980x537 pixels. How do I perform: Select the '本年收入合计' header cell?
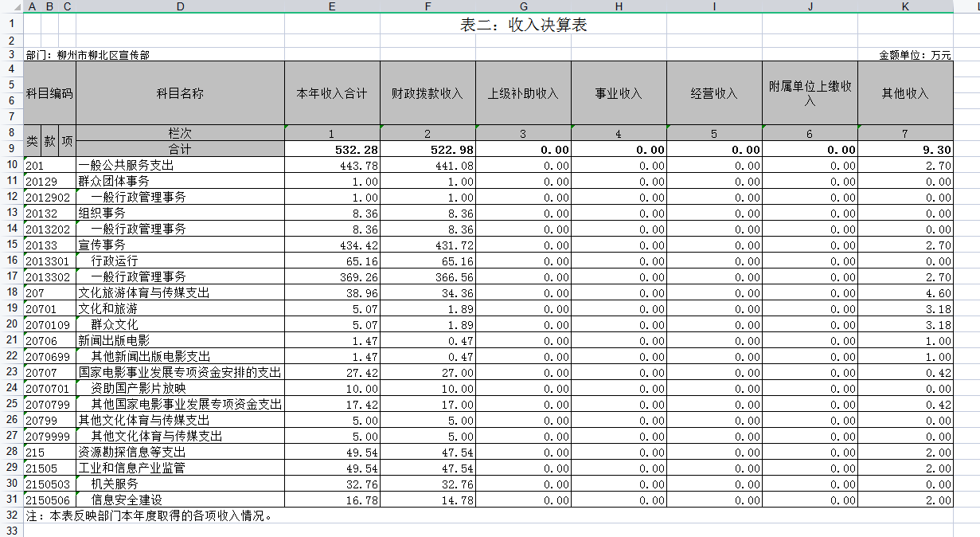pyautogui.click(x=332, y=93)
